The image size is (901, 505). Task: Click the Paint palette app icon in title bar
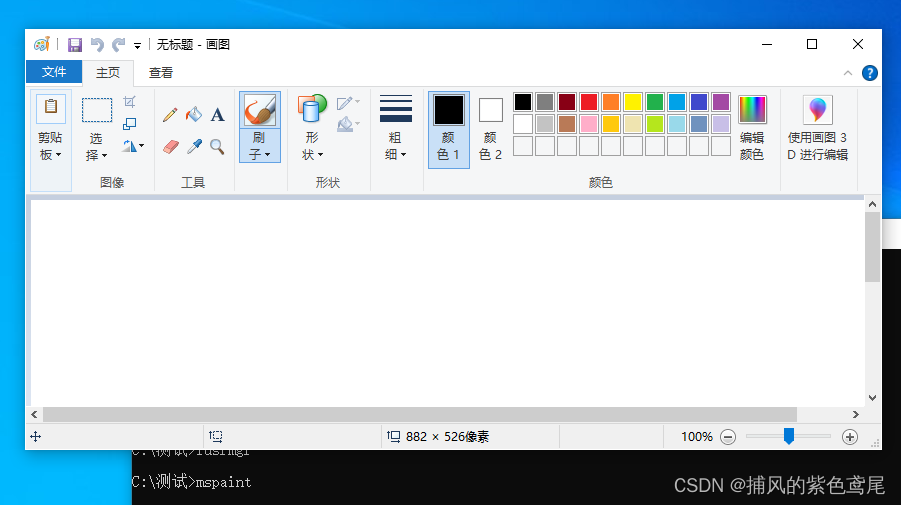41,44
